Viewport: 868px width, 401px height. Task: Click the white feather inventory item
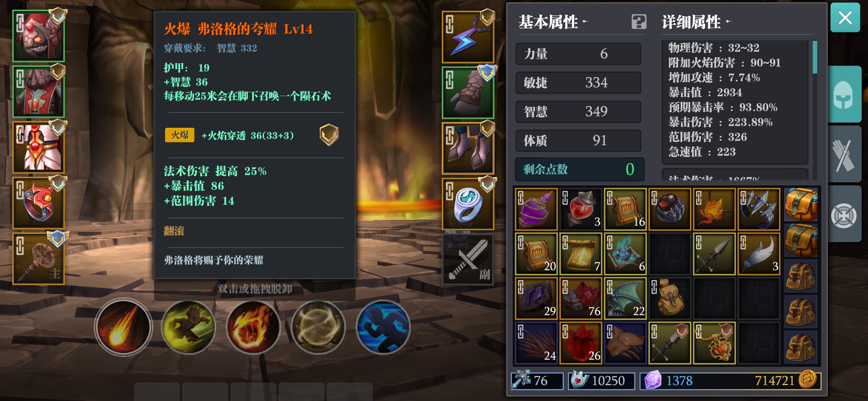pos(759,254)
